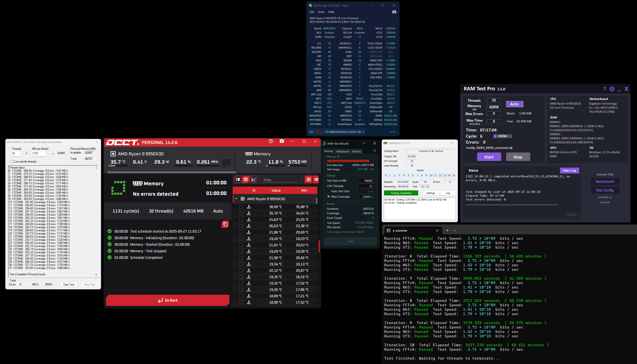Image resolution: width=637 pixels, height=364 pixels.
Task: Click the OCCT copy log icon
Action: tap(225, 224)
